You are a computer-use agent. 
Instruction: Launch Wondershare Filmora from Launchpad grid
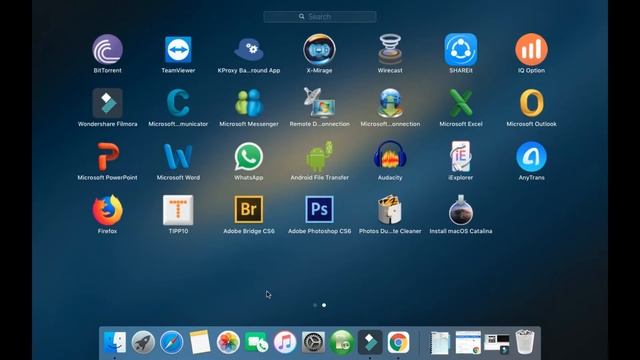coord(107,103)
